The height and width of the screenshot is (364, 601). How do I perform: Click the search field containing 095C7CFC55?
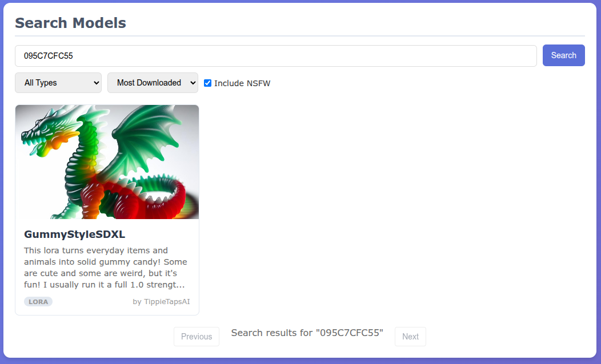[x=275, y=56]
